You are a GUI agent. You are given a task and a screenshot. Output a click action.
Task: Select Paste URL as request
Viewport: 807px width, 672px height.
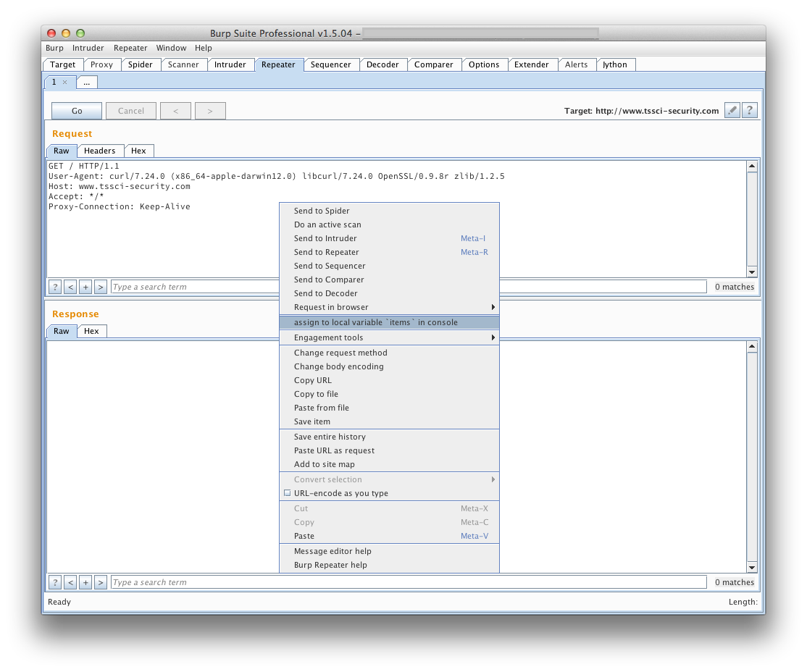coord(389,450)
